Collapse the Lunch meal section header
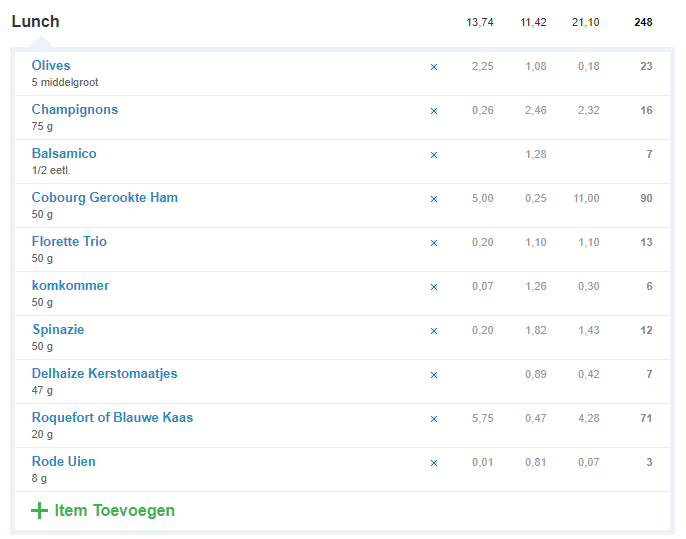This screenshot has height=539, width=686. pyautogui.click(x=35, y=22)
